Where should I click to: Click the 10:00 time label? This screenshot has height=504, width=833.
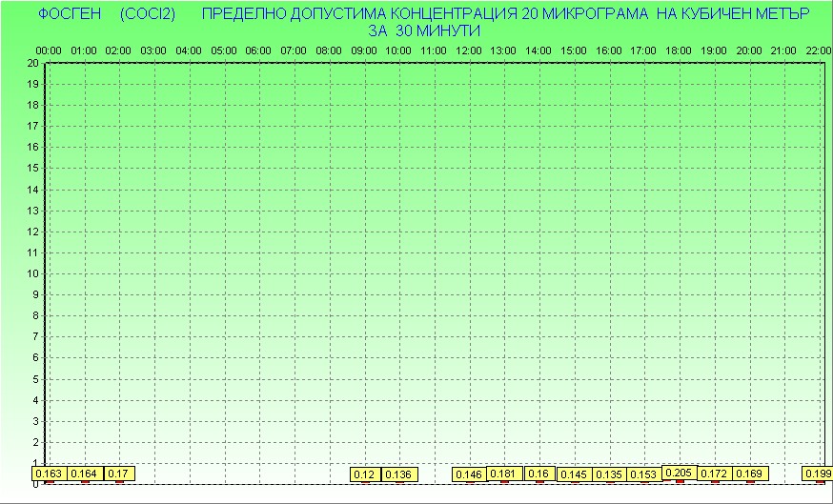click(398, 50)
